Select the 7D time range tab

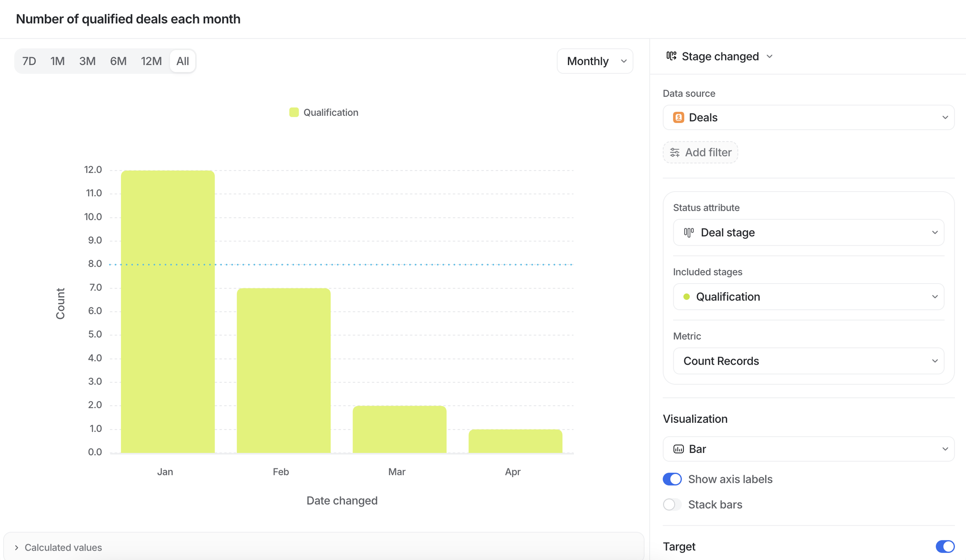[x=29, y=61]
